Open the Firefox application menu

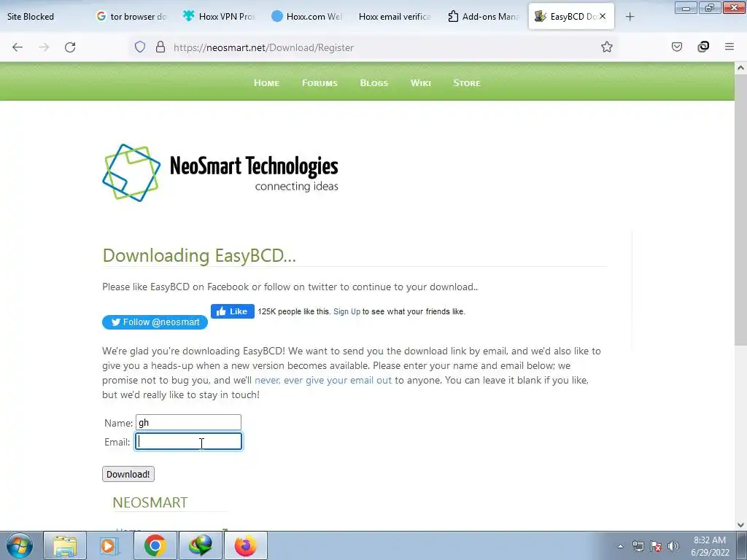point(729,47)
